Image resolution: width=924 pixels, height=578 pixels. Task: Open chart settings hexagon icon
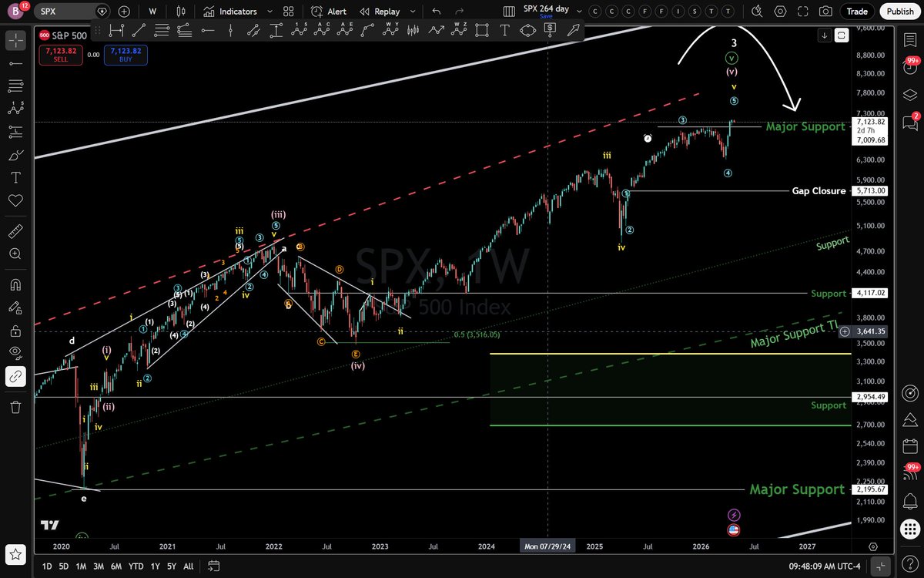point(781,12)
